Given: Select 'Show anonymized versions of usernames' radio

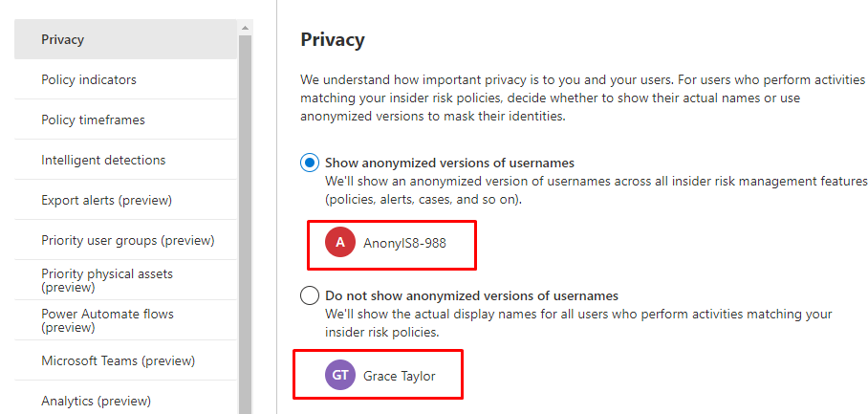Looking at the screenshot, I should click(x=310, y=163).
